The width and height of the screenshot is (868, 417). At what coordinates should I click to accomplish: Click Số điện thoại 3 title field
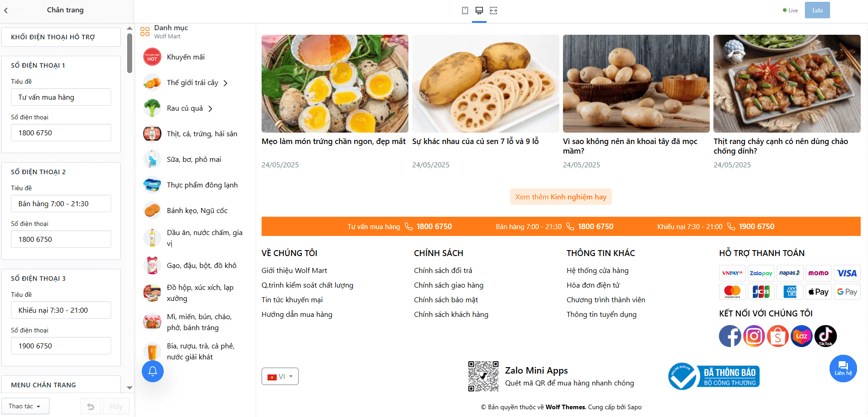click(x=61, y=310)
